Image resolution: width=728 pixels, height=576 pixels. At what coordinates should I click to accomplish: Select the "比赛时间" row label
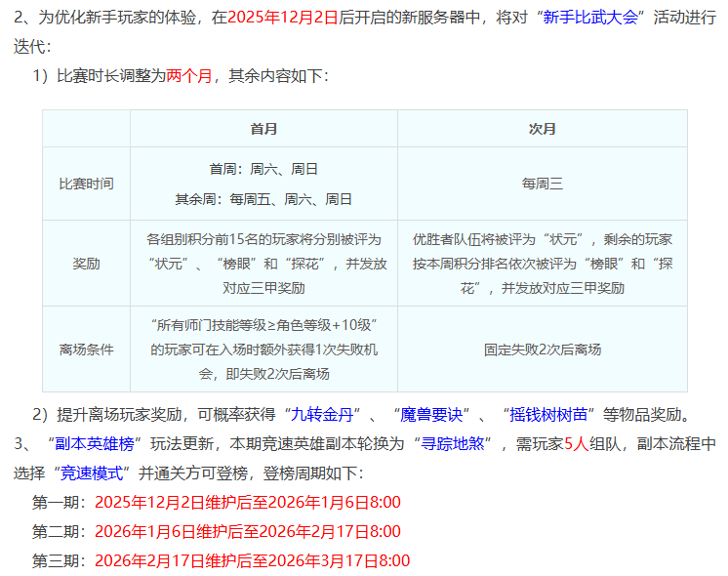pyautogui.click(x=86, y=184)
